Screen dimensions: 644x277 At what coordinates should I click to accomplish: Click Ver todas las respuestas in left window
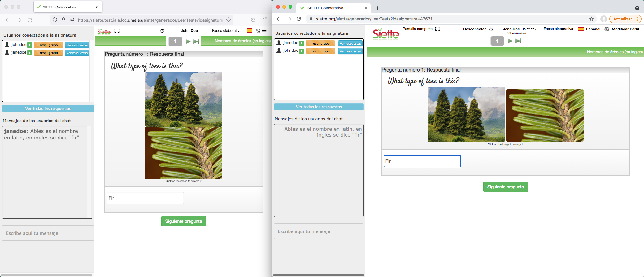pos(48,109)
